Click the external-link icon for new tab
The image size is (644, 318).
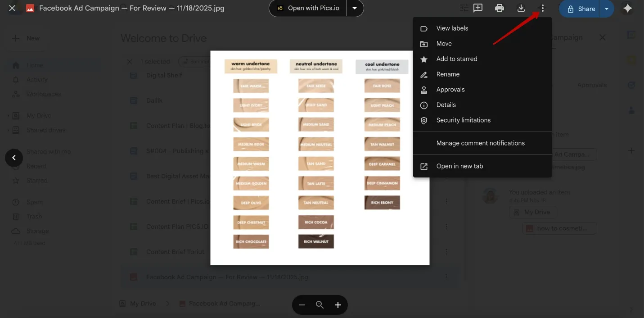tap(423, 166)
